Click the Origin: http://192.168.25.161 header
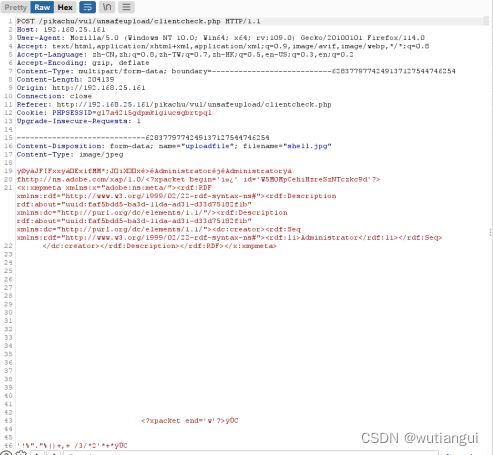 point(81,88)
